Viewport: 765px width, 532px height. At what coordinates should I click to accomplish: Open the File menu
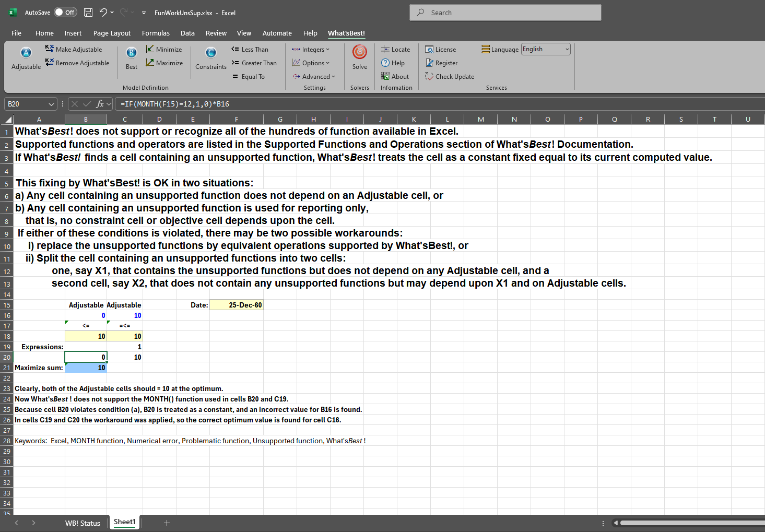coord(16,33)
